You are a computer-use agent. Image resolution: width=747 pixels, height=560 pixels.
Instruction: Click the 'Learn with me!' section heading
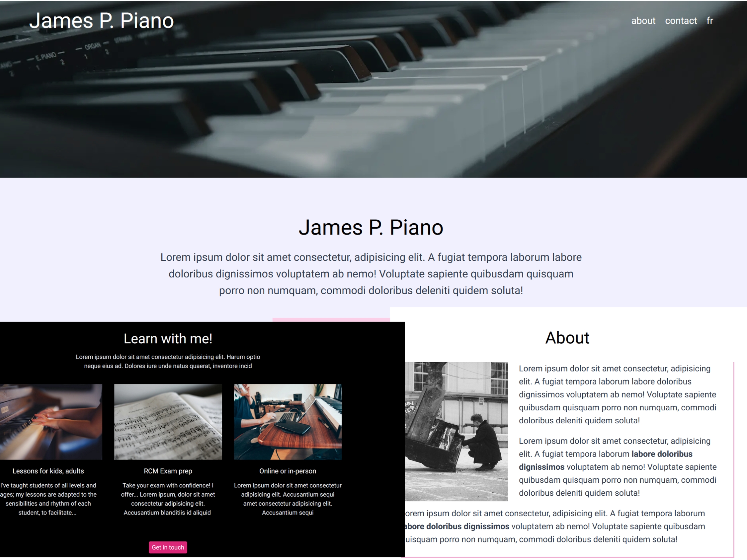tap(168, 339)
